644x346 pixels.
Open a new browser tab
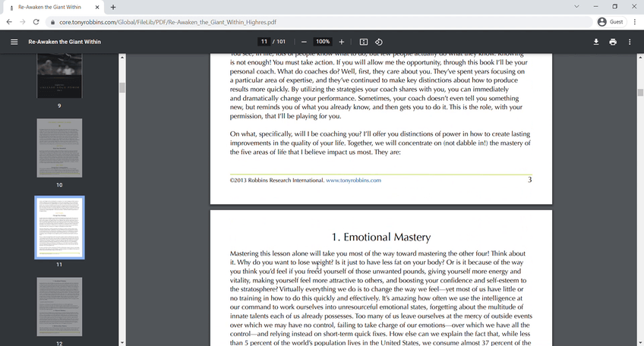113,7
